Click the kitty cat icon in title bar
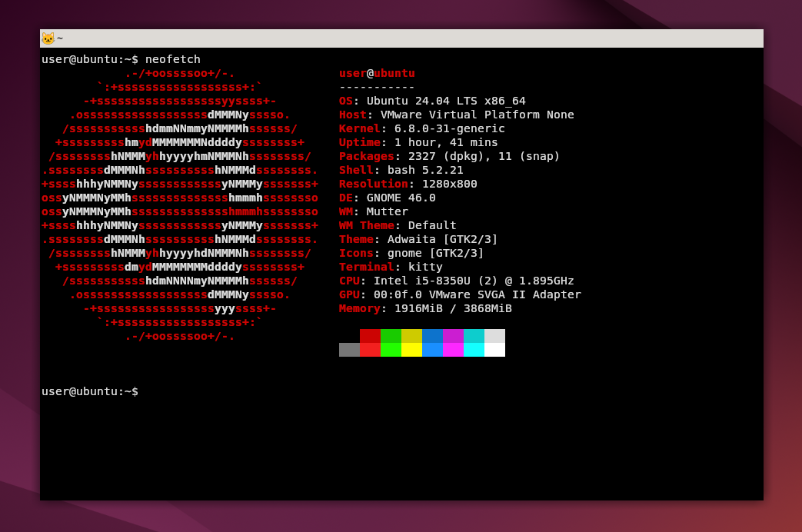The width and height of the screenshot is (802, 532). click(48, 38)
